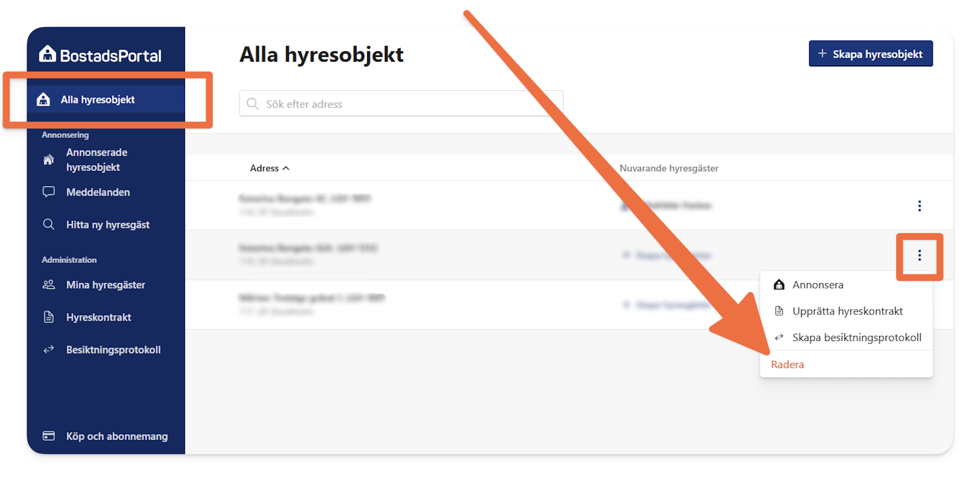
Task: Open Mina hyresgäster
Action: (105, 285)
